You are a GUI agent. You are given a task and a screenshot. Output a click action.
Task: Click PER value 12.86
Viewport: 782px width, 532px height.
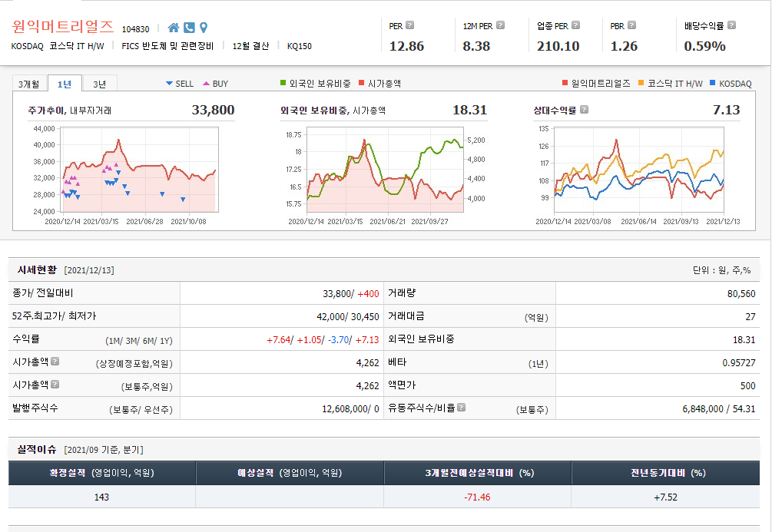click(x=406, y=46)
